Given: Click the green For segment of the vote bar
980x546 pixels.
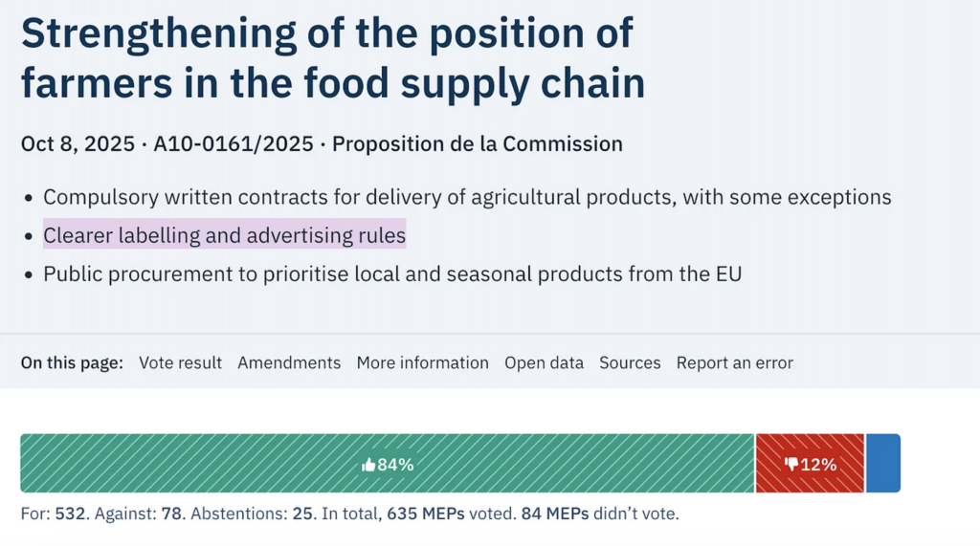Looking at the screenshot, I should 239,464.
